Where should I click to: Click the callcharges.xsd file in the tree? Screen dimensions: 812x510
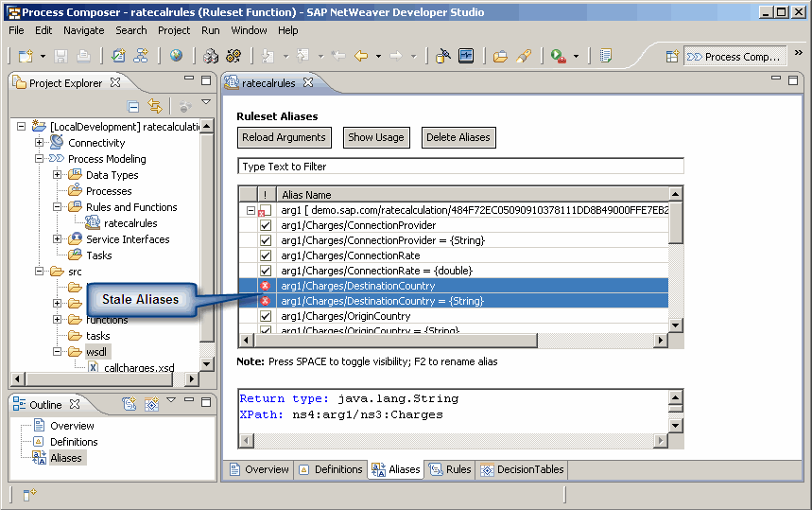point(138,368)
